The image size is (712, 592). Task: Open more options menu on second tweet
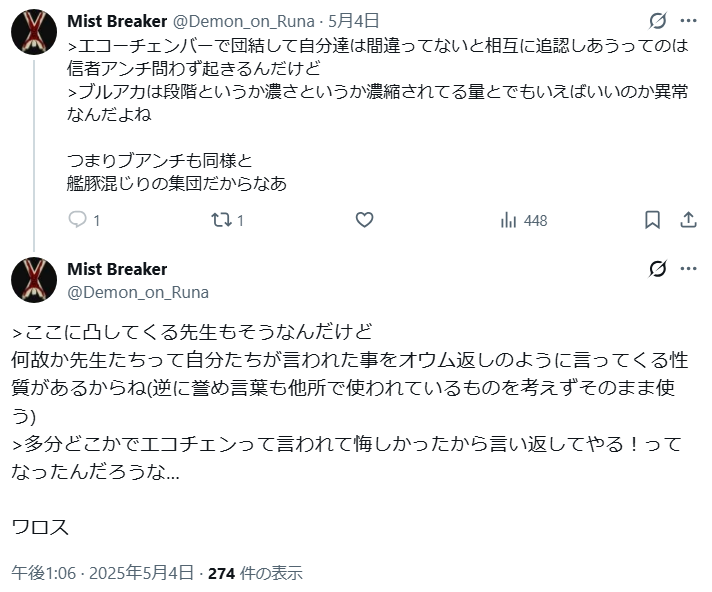688,269
